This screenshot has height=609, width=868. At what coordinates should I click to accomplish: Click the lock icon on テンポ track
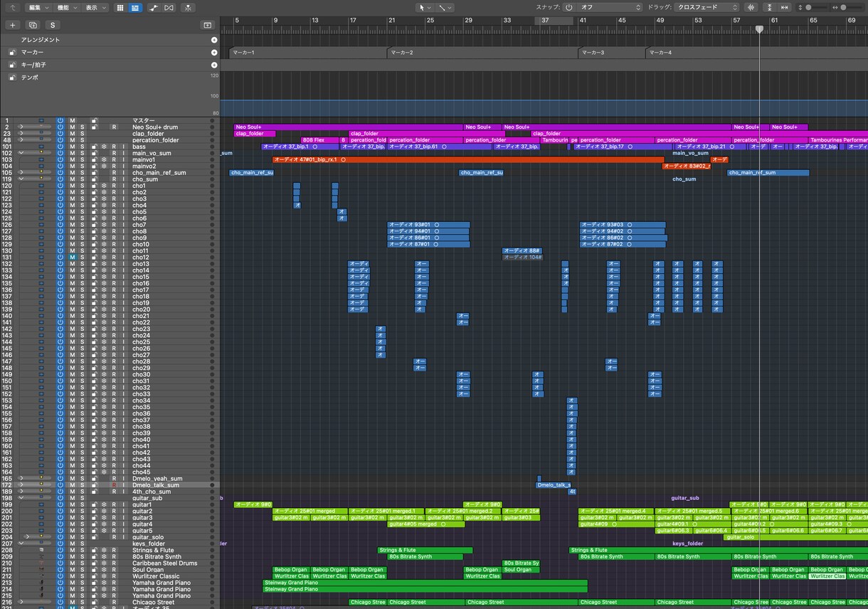(12, 77)
